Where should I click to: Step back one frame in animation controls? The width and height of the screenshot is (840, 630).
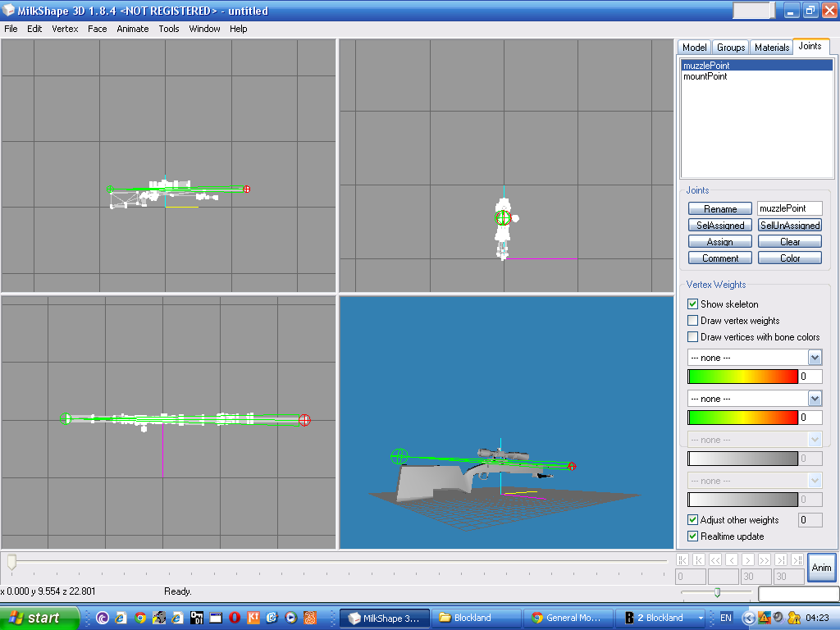coord(732,560)
